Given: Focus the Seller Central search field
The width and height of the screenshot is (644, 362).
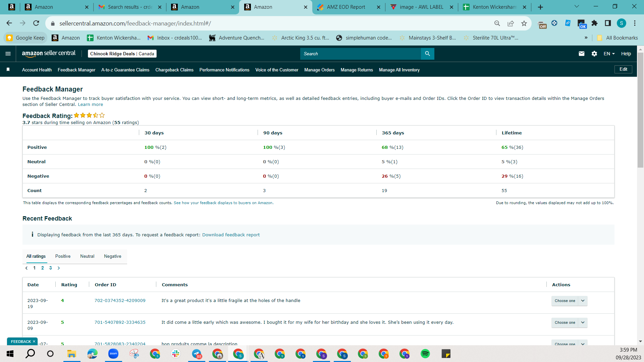Looking at the screenshot, I should pyautogui.click(x=361, y=54).
